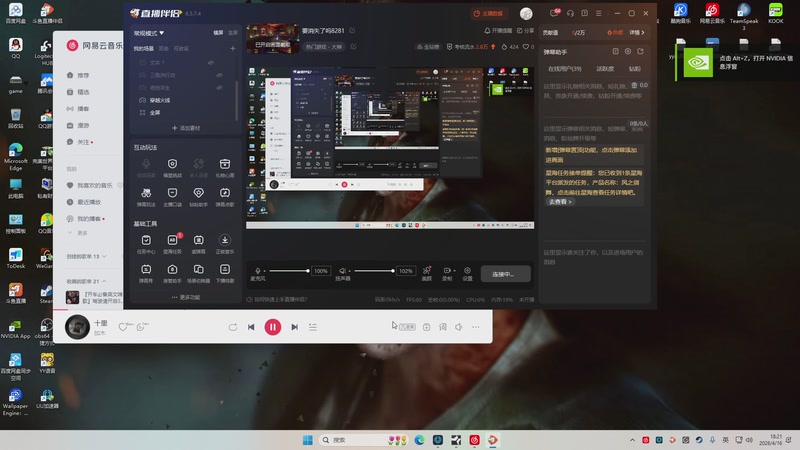Click the 美颜 beauty filter icon
This screenshot has width=800, height=450.
427,271
